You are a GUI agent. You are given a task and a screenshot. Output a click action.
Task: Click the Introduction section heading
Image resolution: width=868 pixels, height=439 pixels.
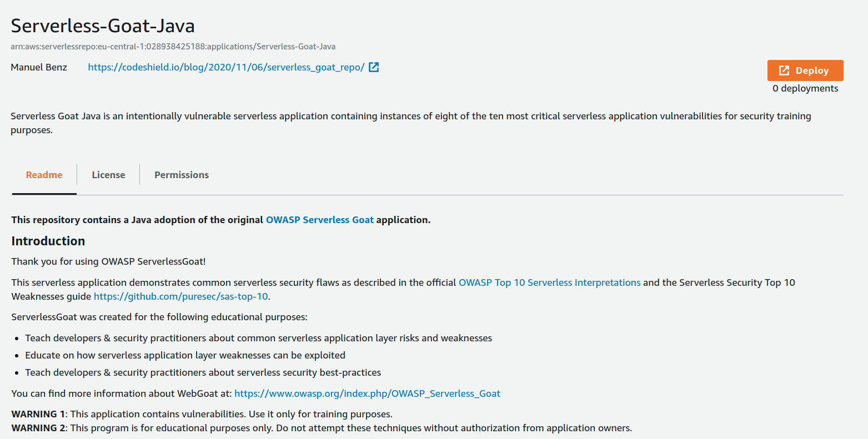pyautogui.click(x=48, y=241)
